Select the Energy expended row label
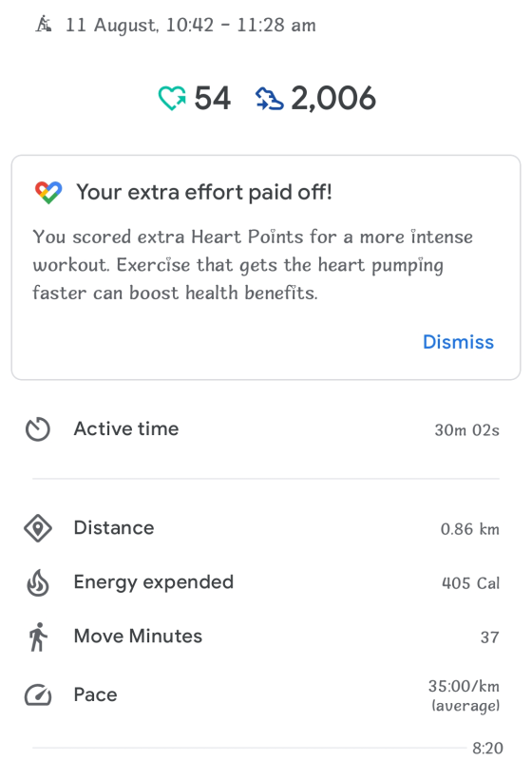This screenshot has width=532, height=760. (154, 582)
